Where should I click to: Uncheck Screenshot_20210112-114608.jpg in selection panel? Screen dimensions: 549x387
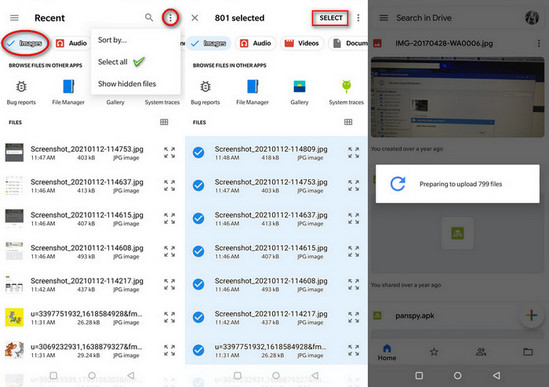(x=199, y=284)
